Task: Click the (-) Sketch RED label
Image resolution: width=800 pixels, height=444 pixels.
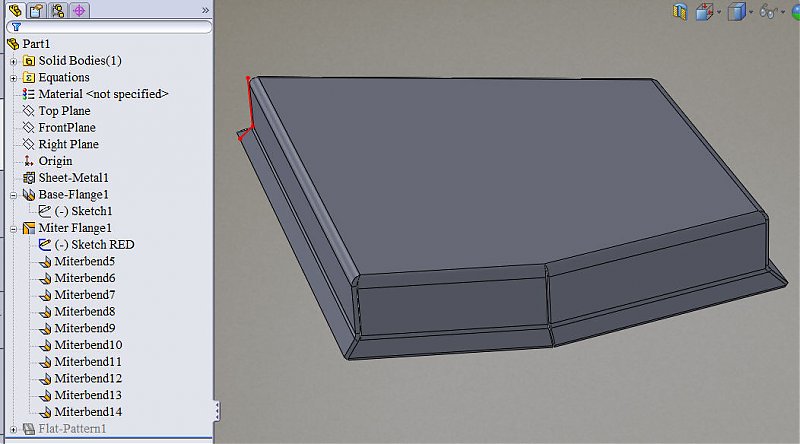Action: (x=94, y=245)
